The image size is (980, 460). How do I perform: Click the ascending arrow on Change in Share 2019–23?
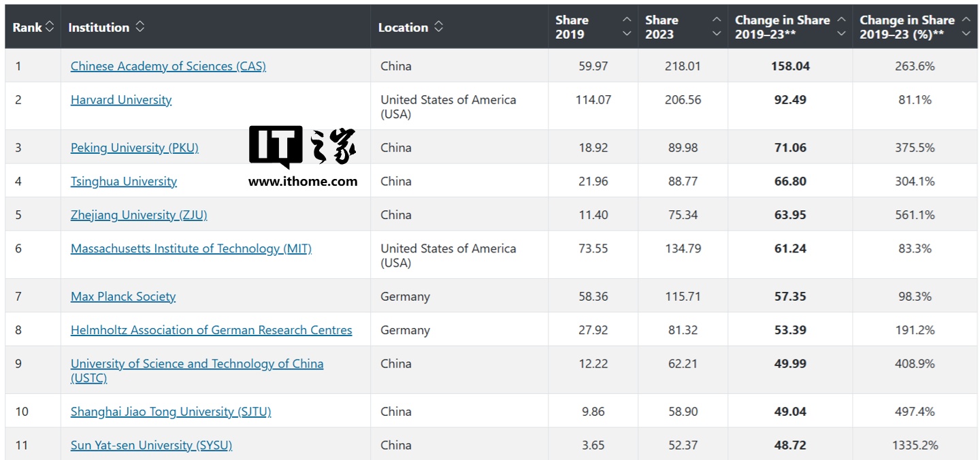(842, 20)
